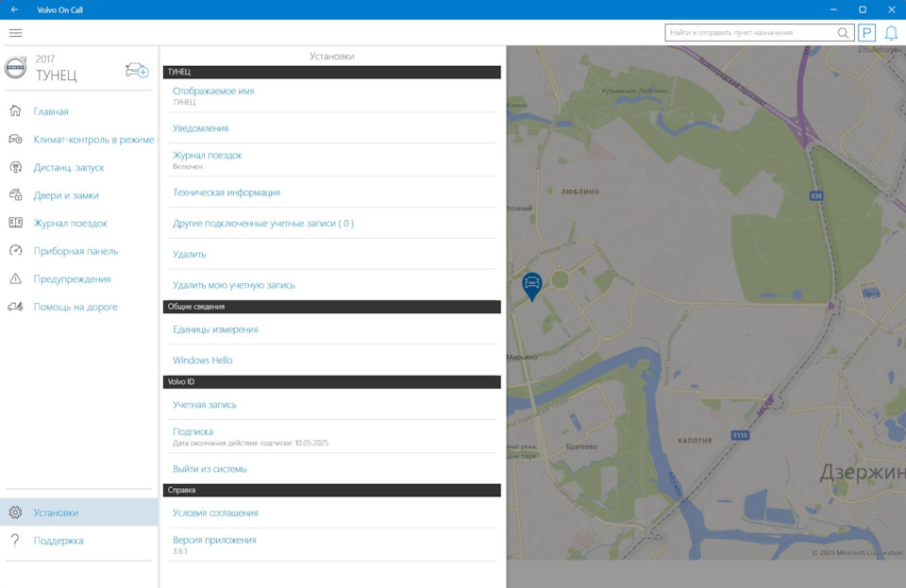Open Единицы измерения settings

coord(331,329)
